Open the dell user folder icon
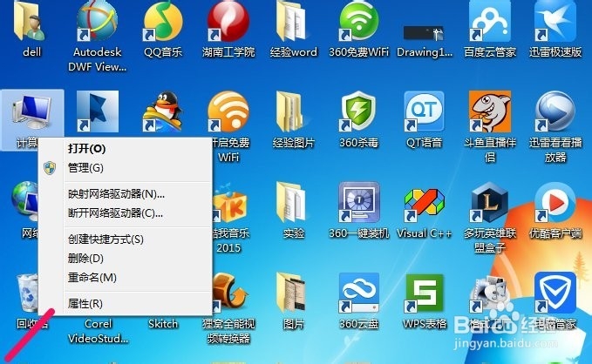The image size is (592, 364). pos(30,23)
